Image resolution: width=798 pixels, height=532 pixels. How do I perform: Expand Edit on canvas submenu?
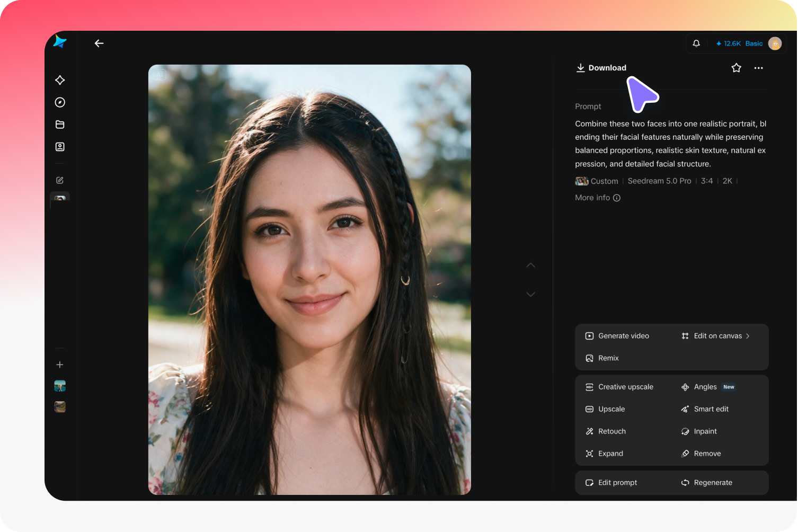pyautogui.click(x=715, y=336)
